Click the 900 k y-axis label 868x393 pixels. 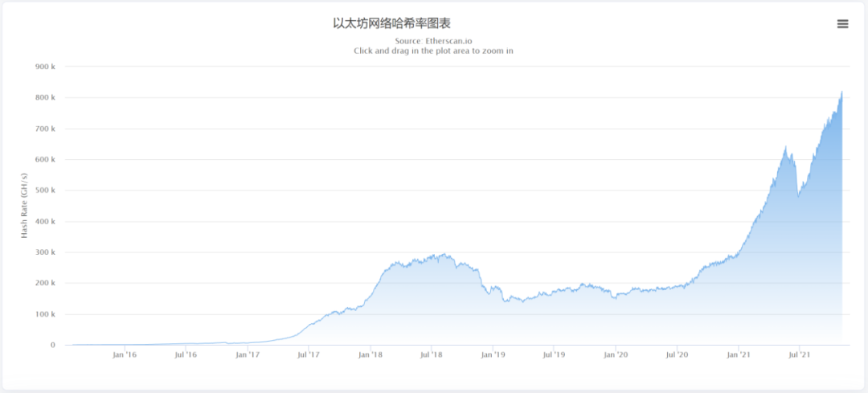click(46, 67)
